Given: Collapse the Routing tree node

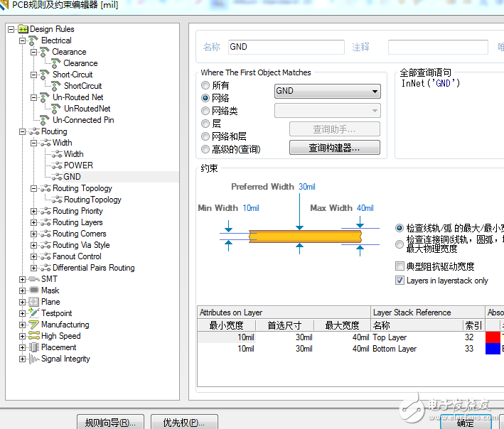Looking at the screenshot, I should point(22,131).
